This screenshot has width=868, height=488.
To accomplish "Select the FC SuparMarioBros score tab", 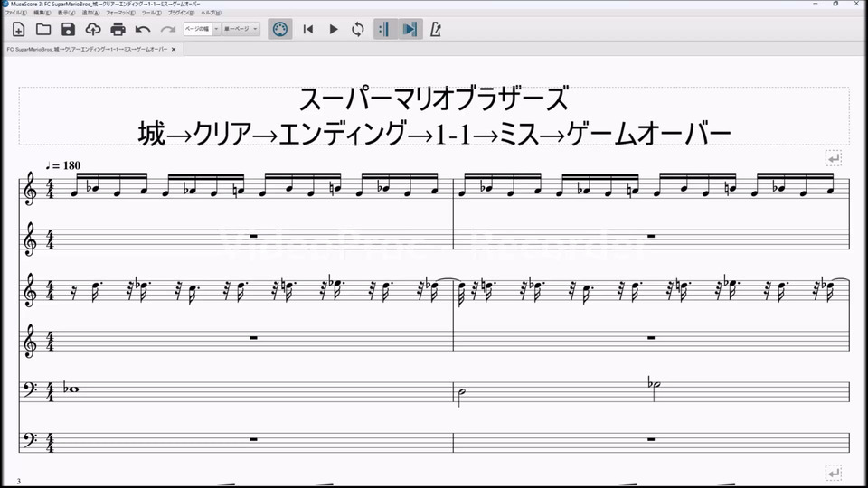I will click(87, 49).
